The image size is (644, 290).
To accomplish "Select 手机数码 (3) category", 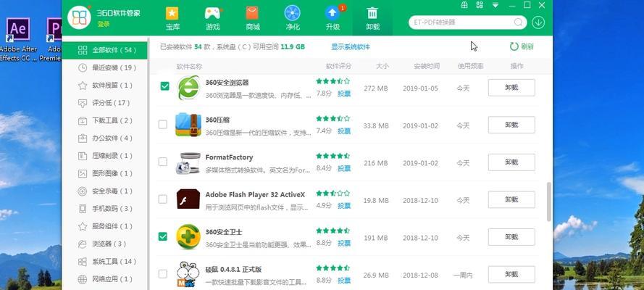I will pyautogui.click(x=105, y=209).
